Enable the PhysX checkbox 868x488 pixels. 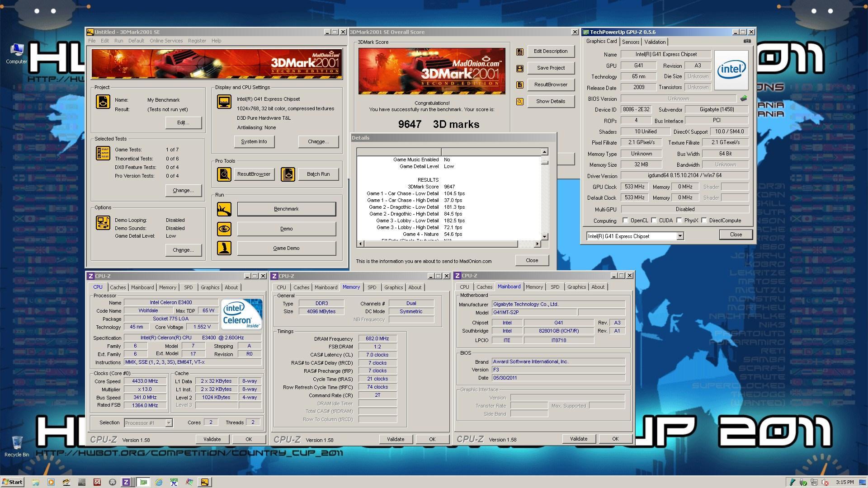pyautogui.click(x=679, y=221)
